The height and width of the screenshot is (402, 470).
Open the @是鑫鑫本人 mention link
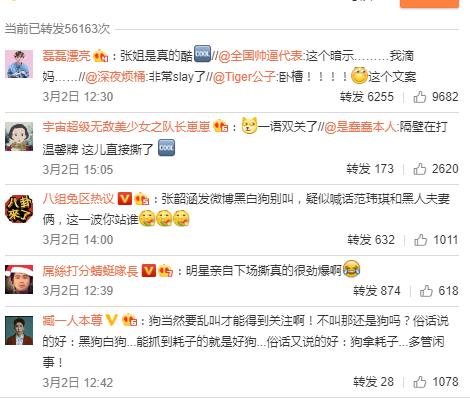pos(361,127)
